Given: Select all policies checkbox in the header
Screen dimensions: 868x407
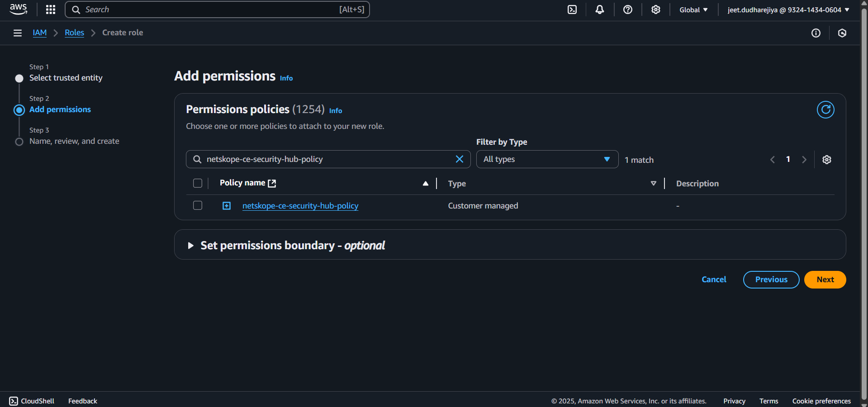Looking at the screenshot, I should (x=198, y=183).
